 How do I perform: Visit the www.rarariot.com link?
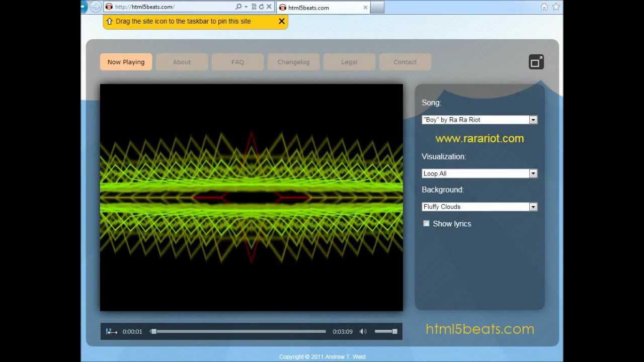click(x=479, y=138)
